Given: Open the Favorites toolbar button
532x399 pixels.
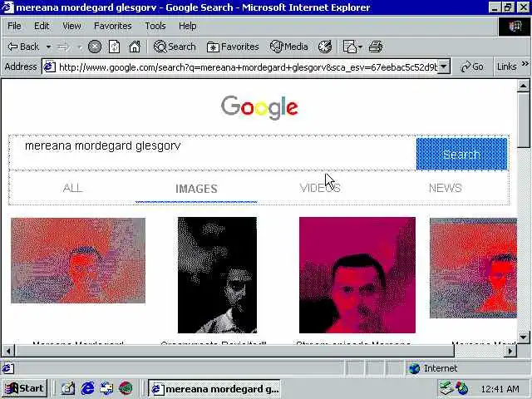Looking at the screenshot, I should [233, 47].
